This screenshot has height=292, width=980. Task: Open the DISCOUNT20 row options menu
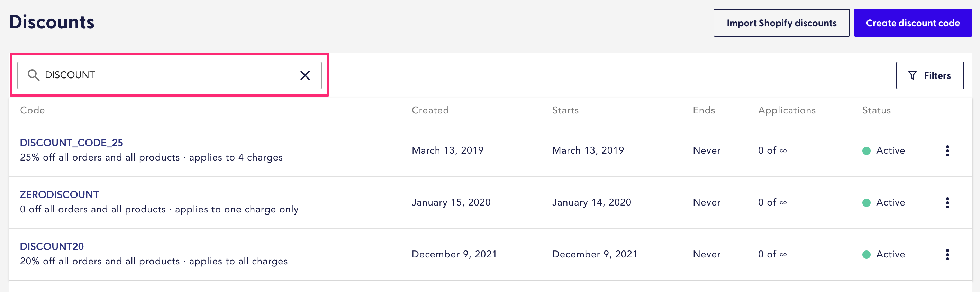(947, 254)
